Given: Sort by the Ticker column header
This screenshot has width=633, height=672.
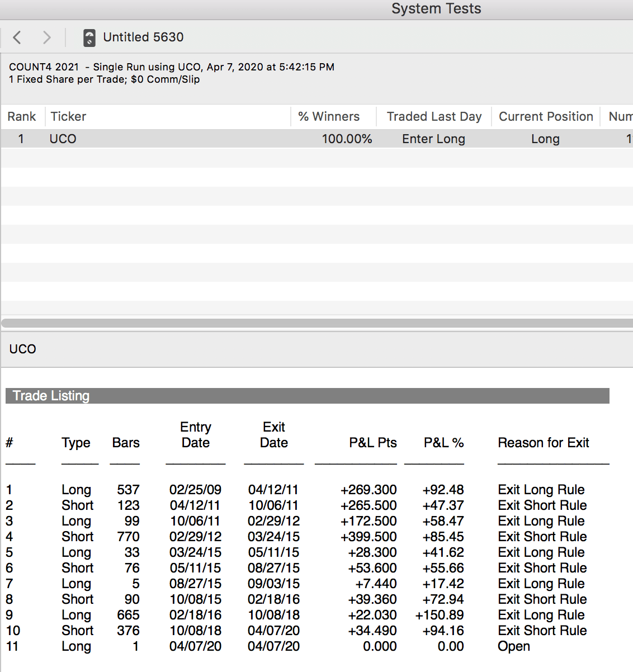Looking at the screenshot, I should click(68, 116).
